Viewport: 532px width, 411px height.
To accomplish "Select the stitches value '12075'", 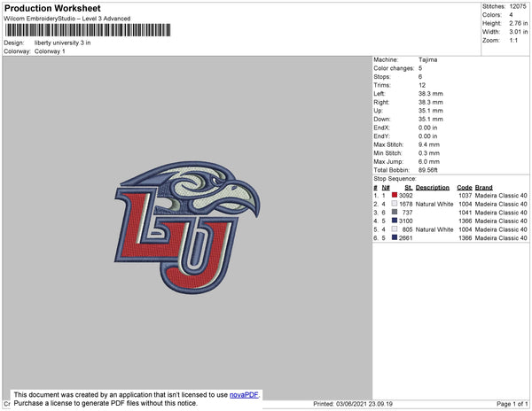I will (x=518, y=6).
